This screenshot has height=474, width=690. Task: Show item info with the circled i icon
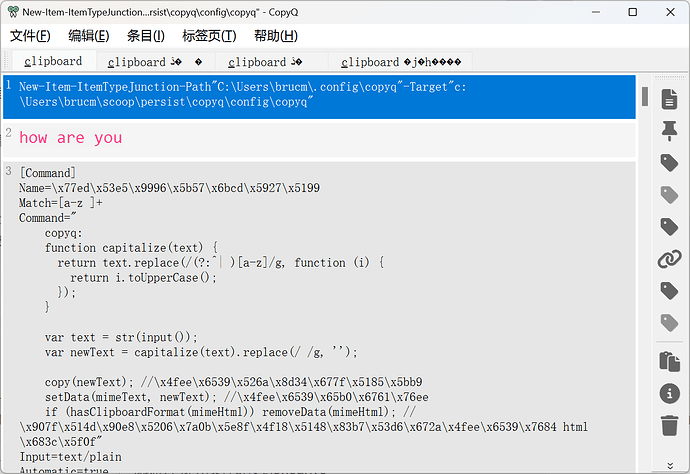tap(669, 393)
